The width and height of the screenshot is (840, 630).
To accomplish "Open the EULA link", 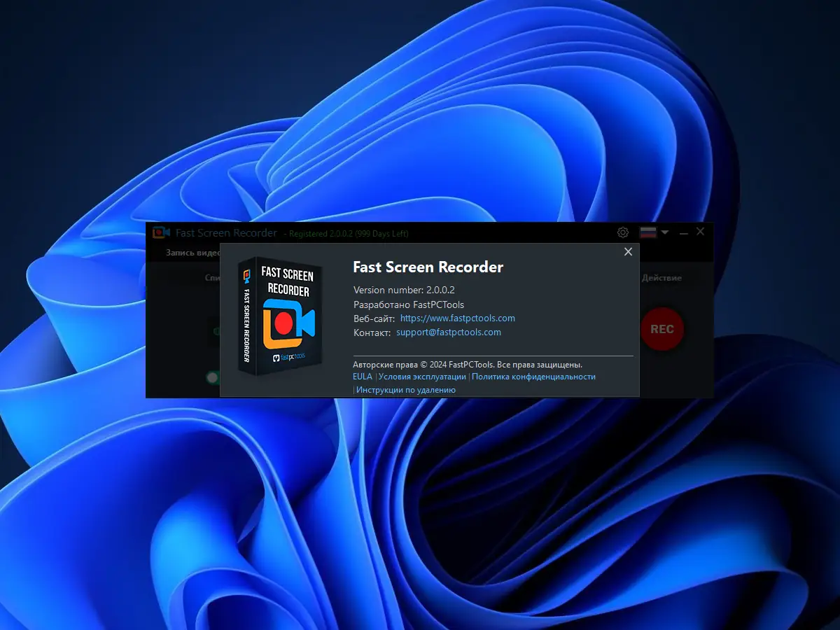I will coord(362,376).
